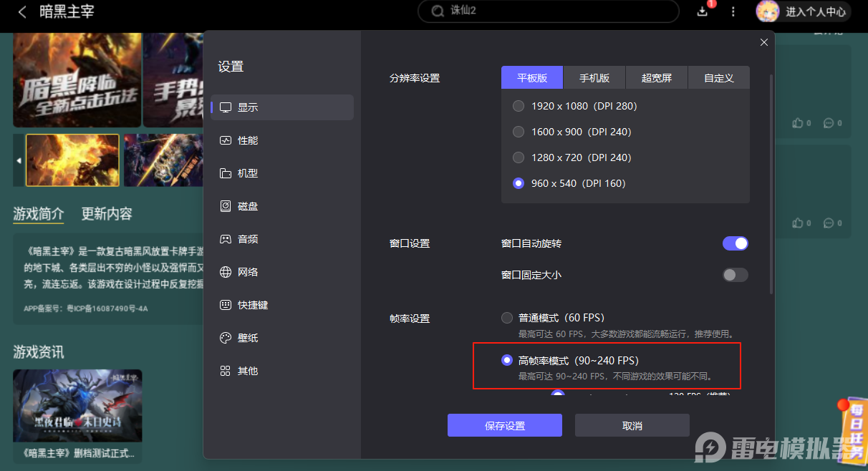This screenshot has width=868, height=471.
Task: Go back with the top-left arrow
Action: click(23, 11)
